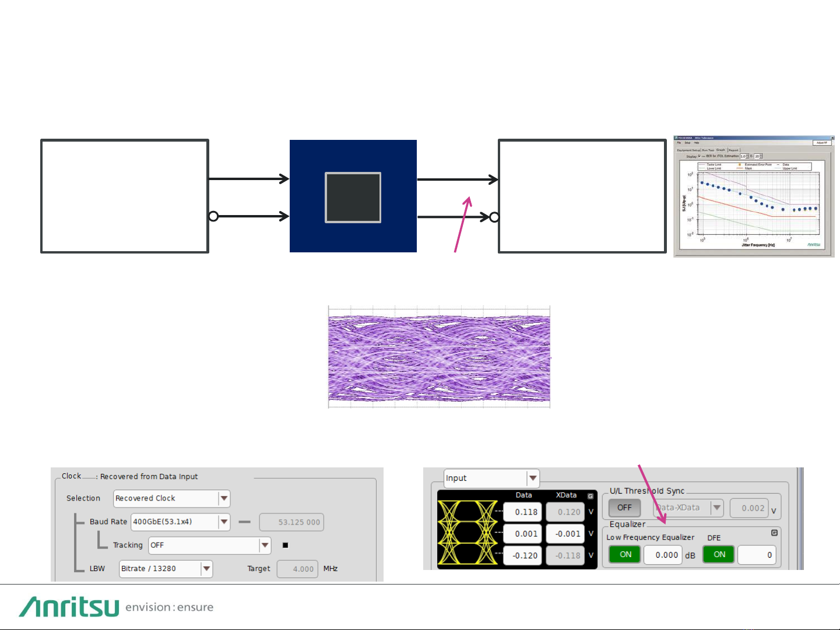
Task: Click the purple eye pattern waveform image
Action: 439,357
